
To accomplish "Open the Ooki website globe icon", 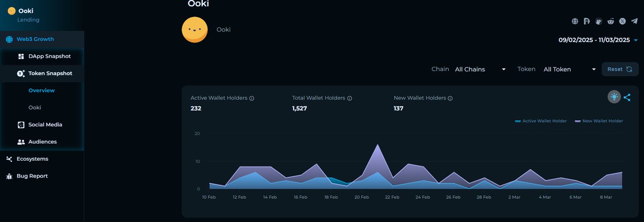I will pos(575,22).
